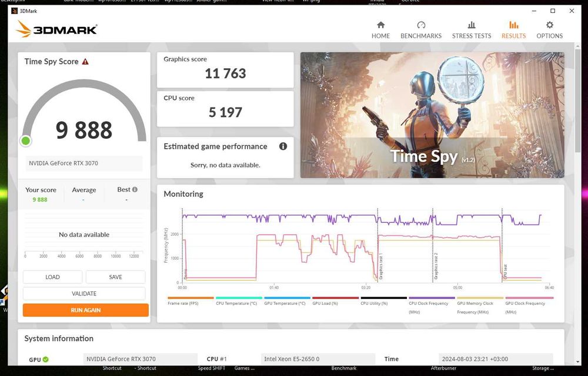Click the SAVE button
588x376 pixels.
click(x=115, y=277)
